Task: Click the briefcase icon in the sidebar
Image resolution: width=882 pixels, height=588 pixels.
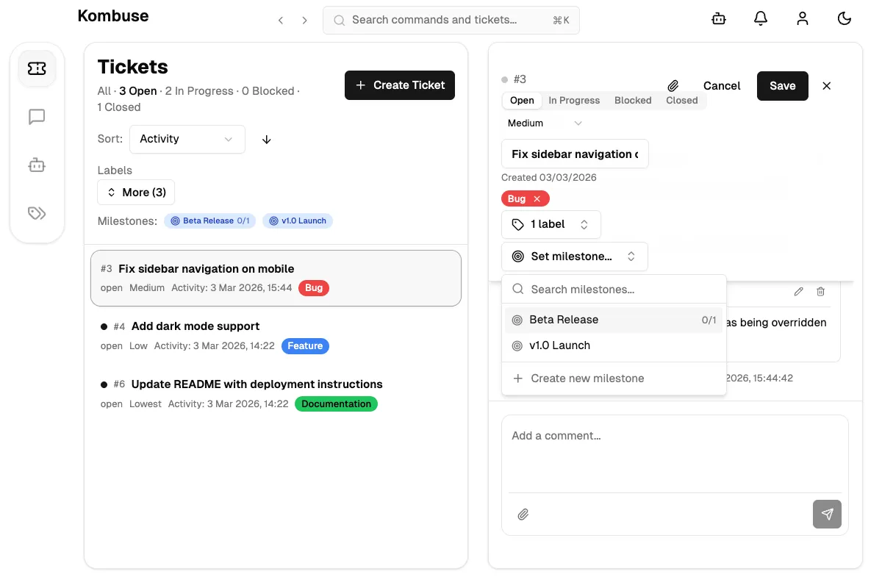Action: coord(37,165)
